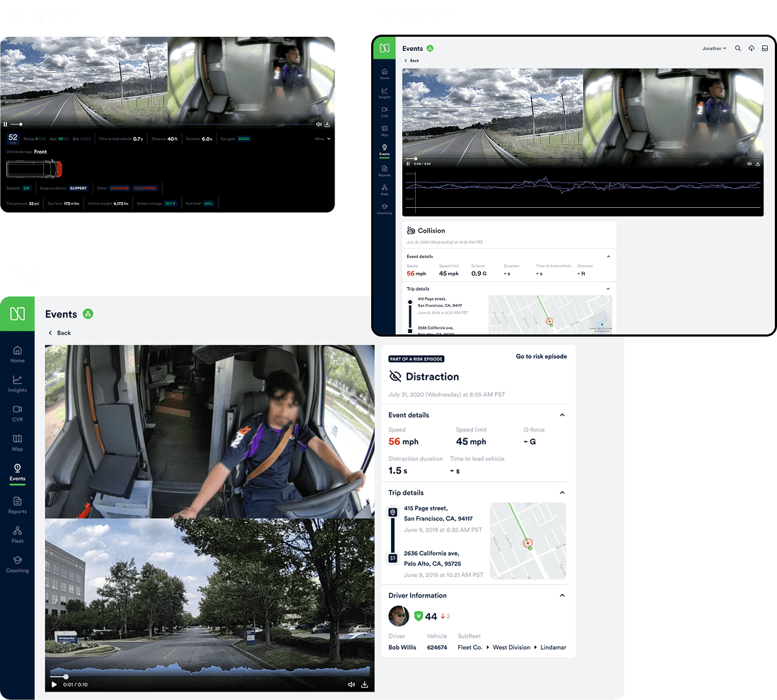Click the map thumbnail in Distraction window

click(527, 541)
